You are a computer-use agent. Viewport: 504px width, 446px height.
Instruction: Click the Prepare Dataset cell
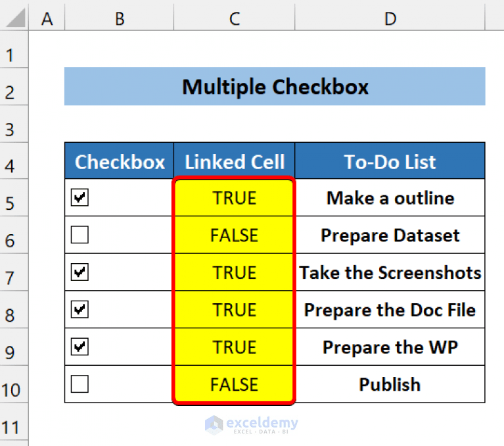pos(390,235)
